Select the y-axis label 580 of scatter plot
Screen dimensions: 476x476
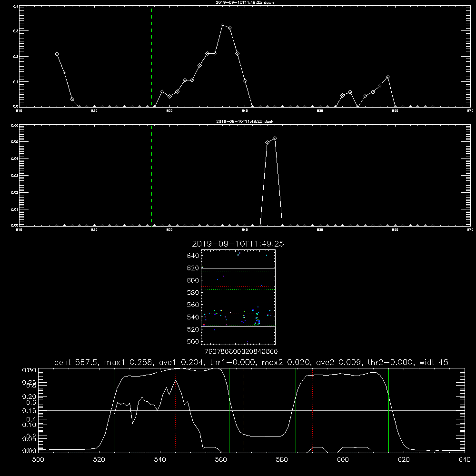click(x=193, y=293)
